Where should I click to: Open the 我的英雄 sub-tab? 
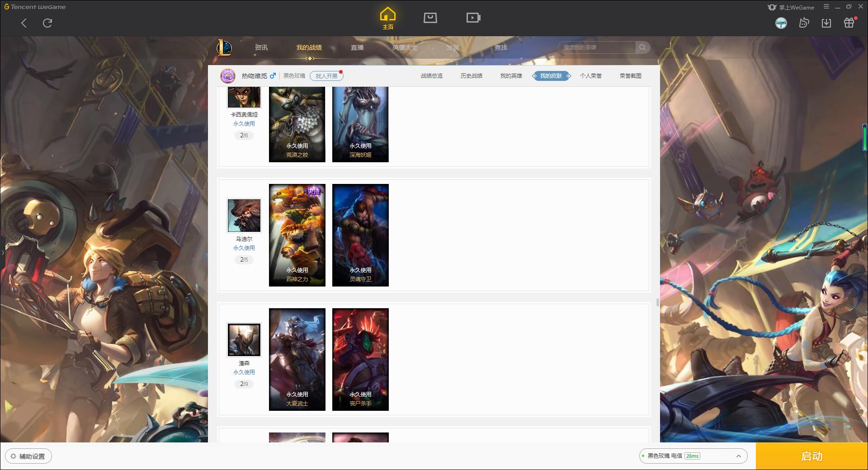pos(511,76)
